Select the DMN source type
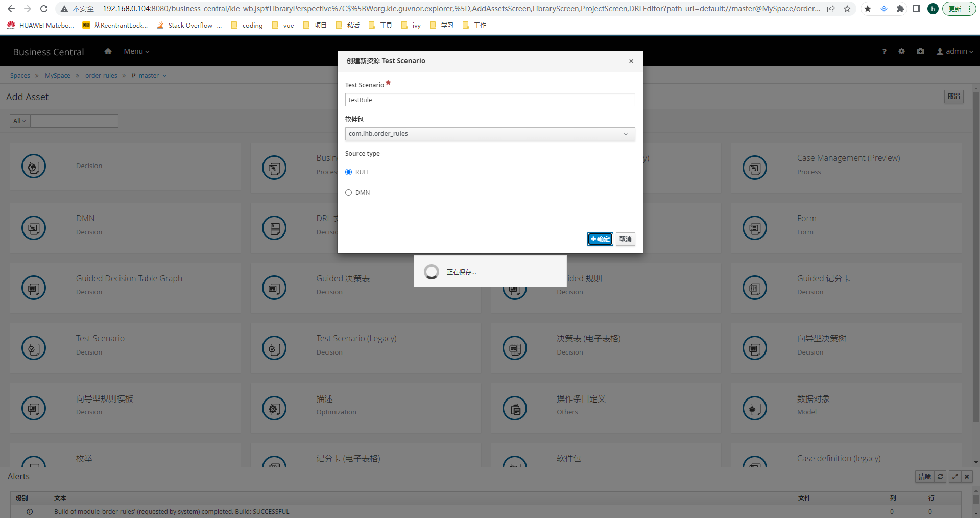 349,193
